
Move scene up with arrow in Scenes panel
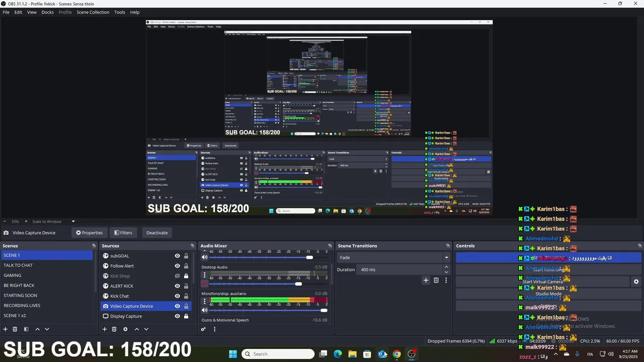click(x=37, y=329)
